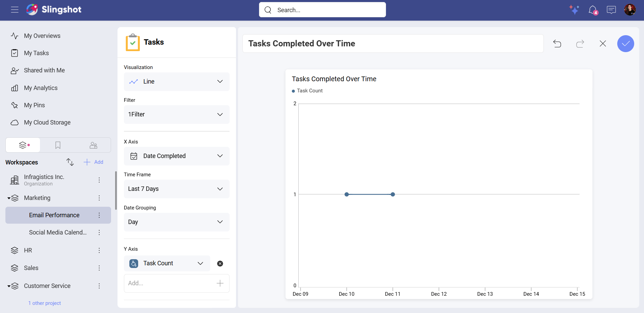Click the sort workspaces icon

coord(70,162)
